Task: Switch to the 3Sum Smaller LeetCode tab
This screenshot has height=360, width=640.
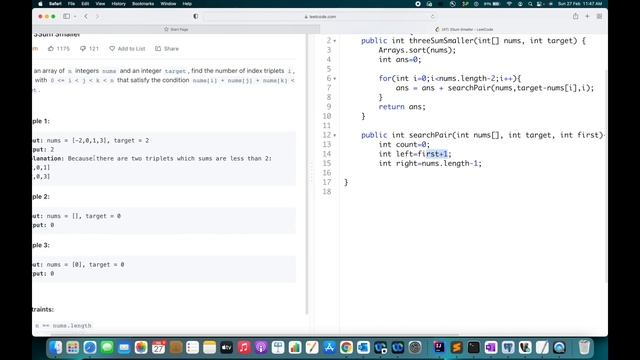Action: coord(464,29)
